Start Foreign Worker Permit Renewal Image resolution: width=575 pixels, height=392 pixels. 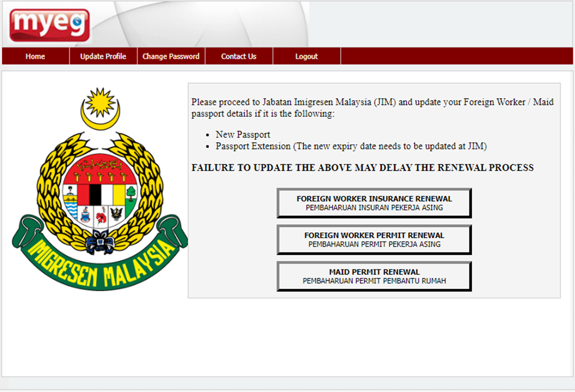coord(374,240)
